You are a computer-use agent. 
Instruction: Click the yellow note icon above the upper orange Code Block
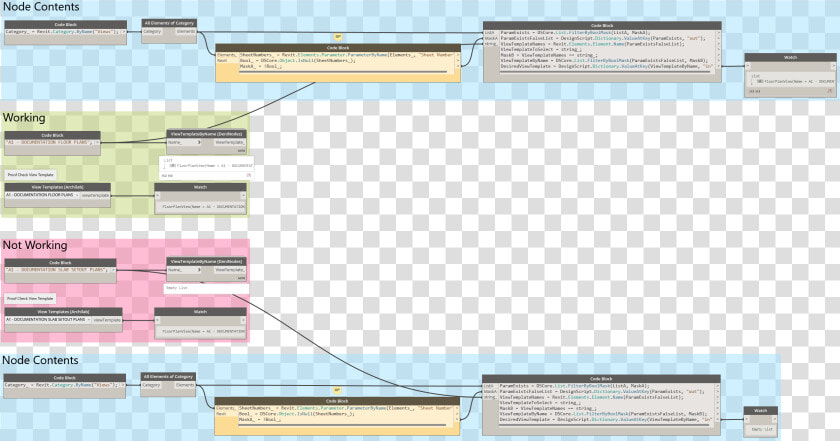point(338,37)
